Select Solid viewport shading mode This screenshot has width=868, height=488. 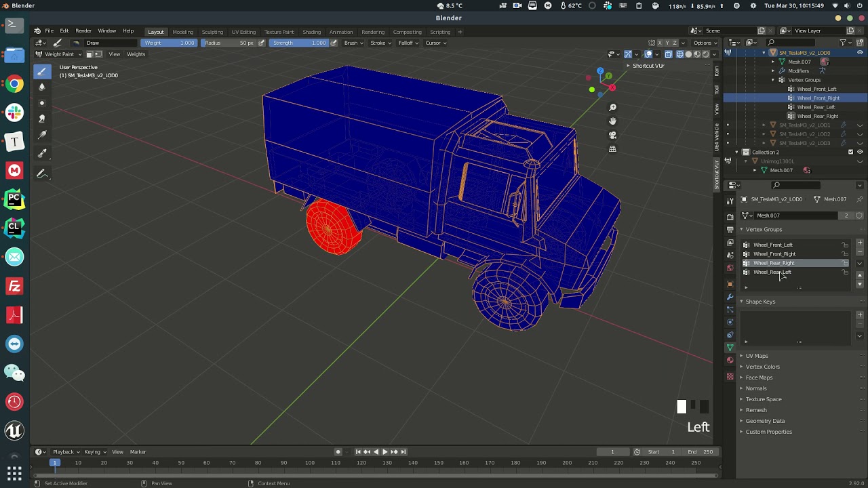(688, 54)
